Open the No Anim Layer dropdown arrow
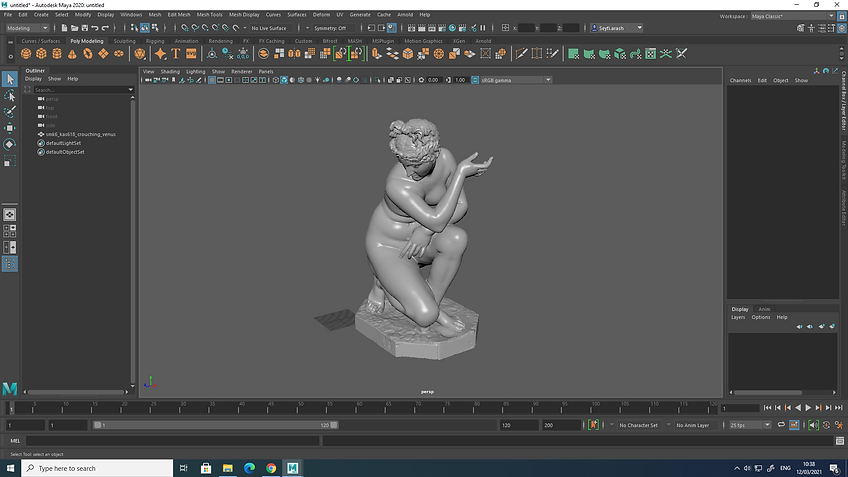 pos(668,425)
